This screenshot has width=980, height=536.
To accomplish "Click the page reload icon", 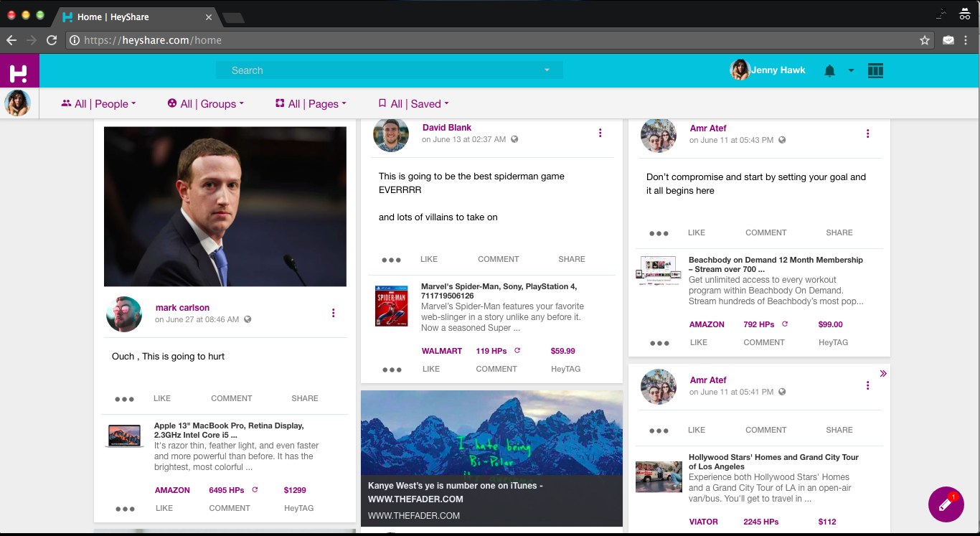I will tap(51, 40).
